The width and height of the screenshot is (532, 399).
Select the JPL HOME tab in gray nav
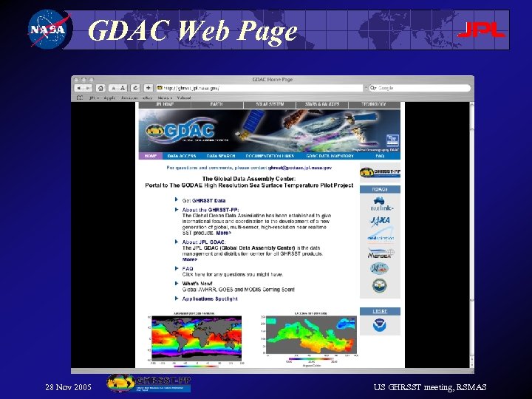coord(165,104)
